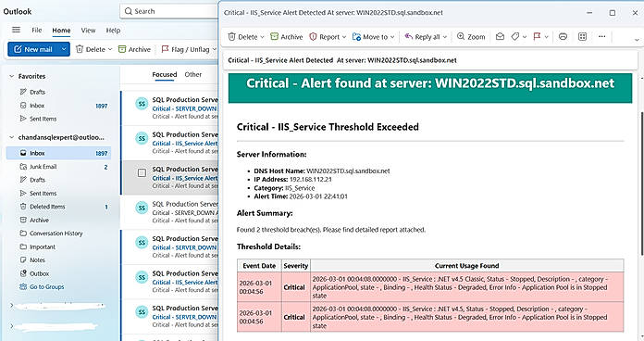Expand the Report dropdown arrow

click(x=344, y=37)
